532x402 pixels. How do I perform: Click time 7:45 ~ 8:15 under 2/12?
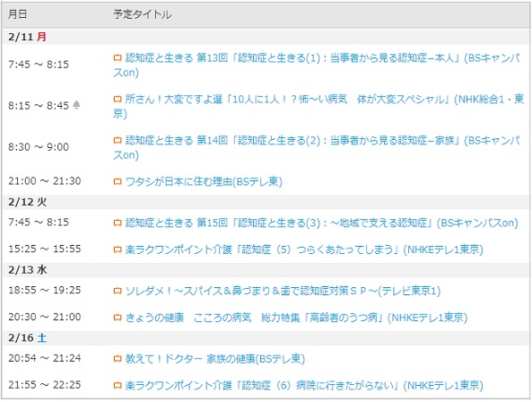click(x=39, y=223)
